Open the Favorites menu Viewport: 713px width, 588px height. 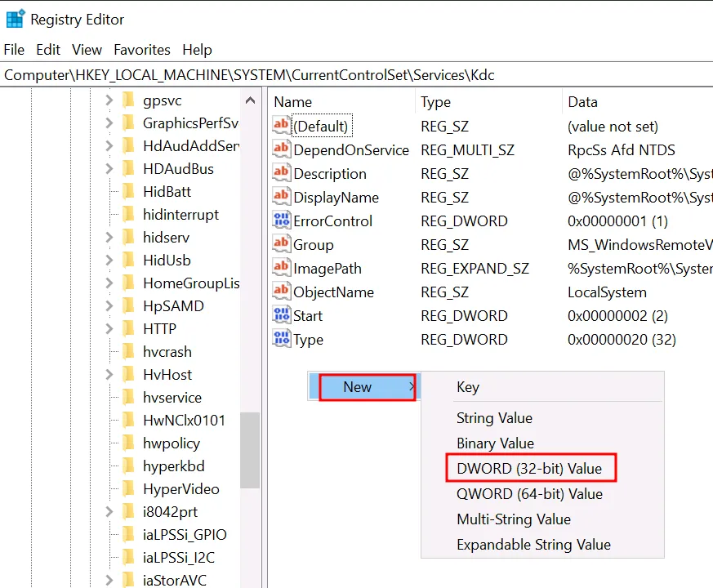tap(142, 50)
